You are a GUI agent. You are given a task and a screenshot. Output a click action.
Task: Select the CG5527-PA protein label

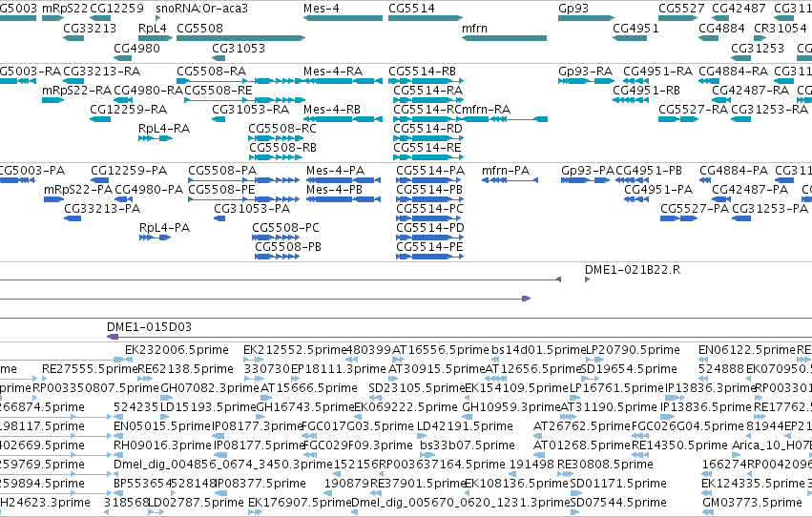coord(695,209)
